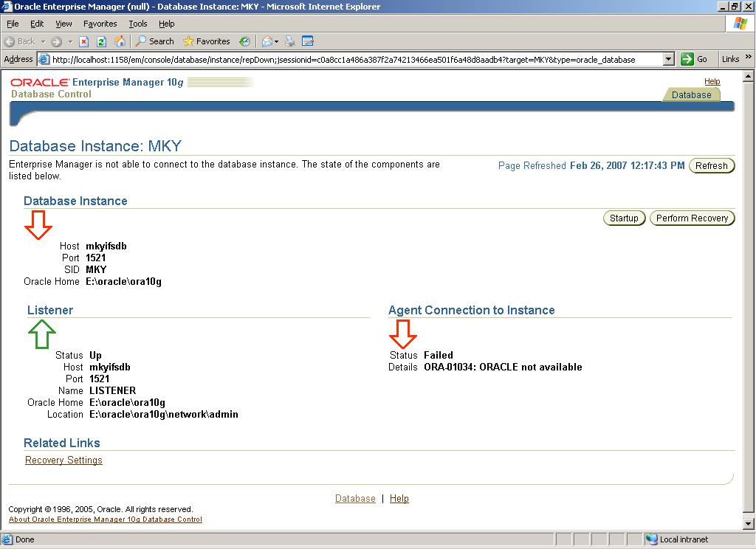Expand the Back button history dropdown arrow

pyautogui.click(x=42, y=41)
